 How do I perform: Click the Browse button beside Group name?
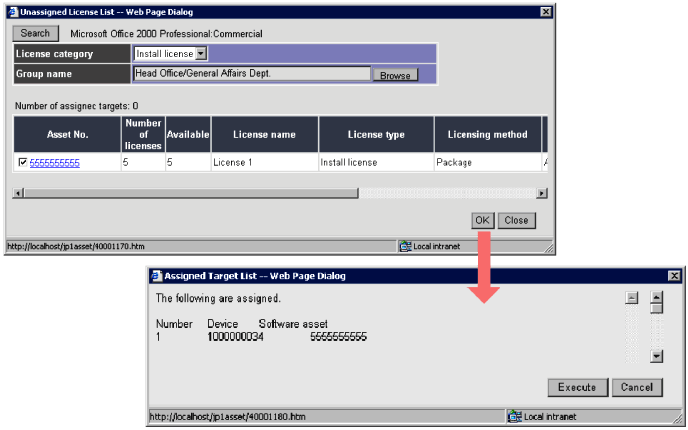click(395, 75)
